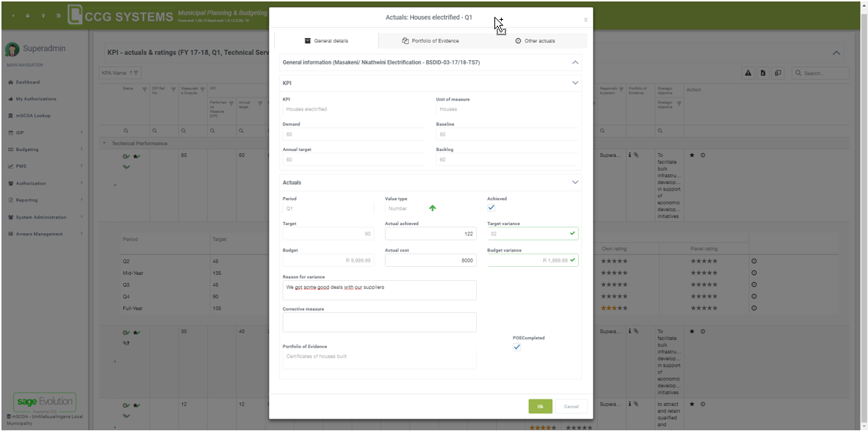Collapse the Actuals section chevron
Screen dimensions: 868x431
(x=575, y=183)
